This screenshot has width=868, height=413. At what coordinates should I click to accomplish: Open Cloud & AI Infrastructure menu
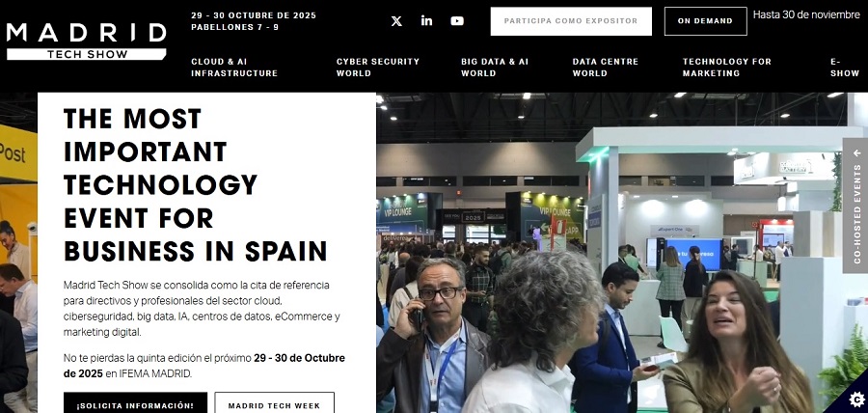[x=234, y=68]
